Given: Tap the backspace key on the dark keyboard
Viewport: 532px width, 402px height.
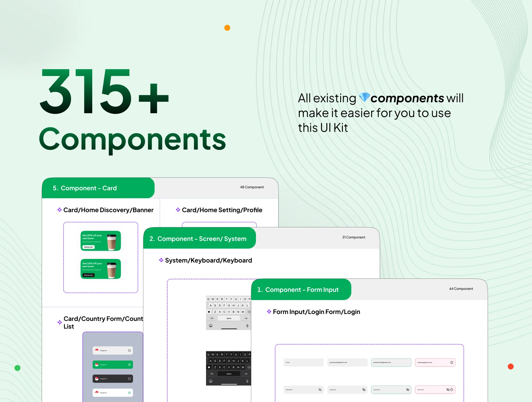Looking at the screenshot, I should 249,367.
